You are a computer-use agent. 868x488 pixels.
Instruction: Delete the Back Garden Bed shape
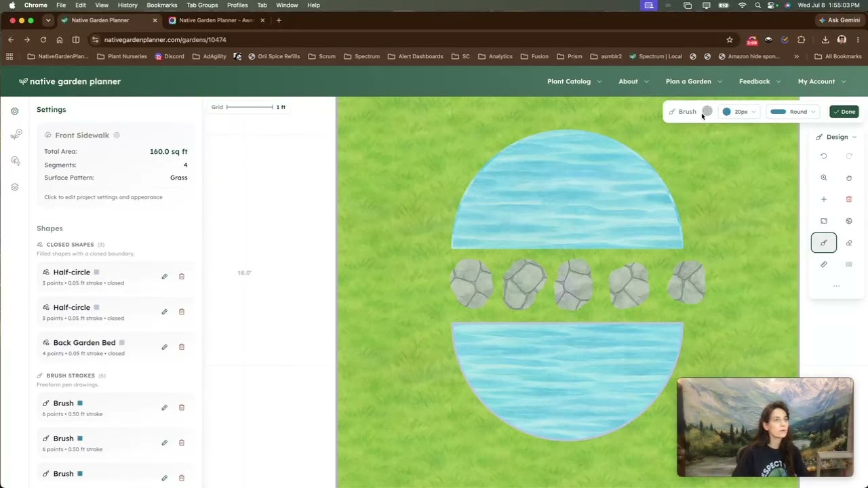click(x=182, y=347)
